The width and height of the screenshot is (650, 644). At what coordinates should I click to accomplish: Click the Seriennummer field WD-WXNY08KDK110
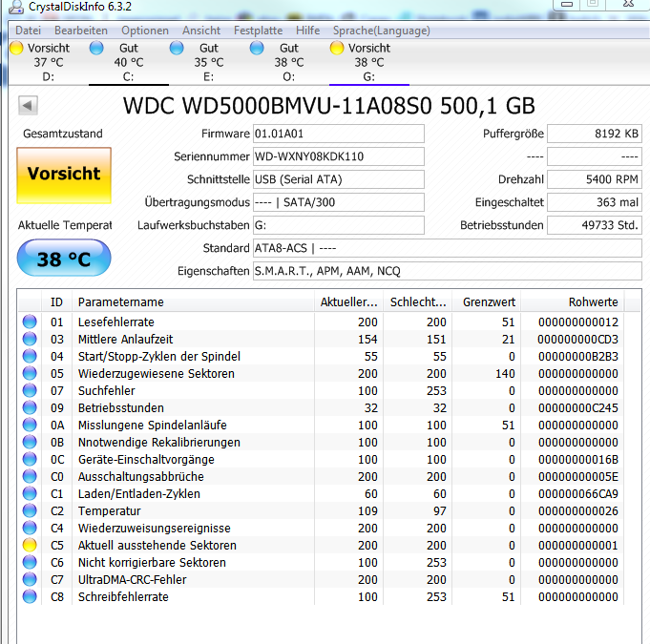[x=339, y=156]
